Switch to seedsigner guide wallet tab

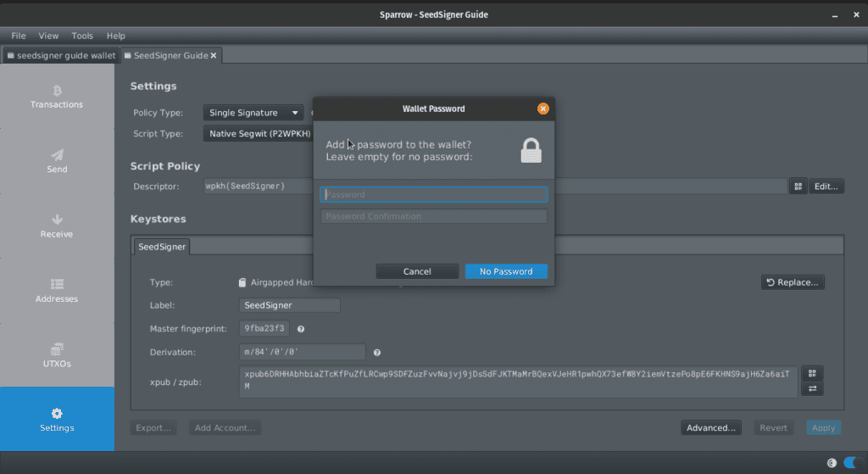(61, 55)
